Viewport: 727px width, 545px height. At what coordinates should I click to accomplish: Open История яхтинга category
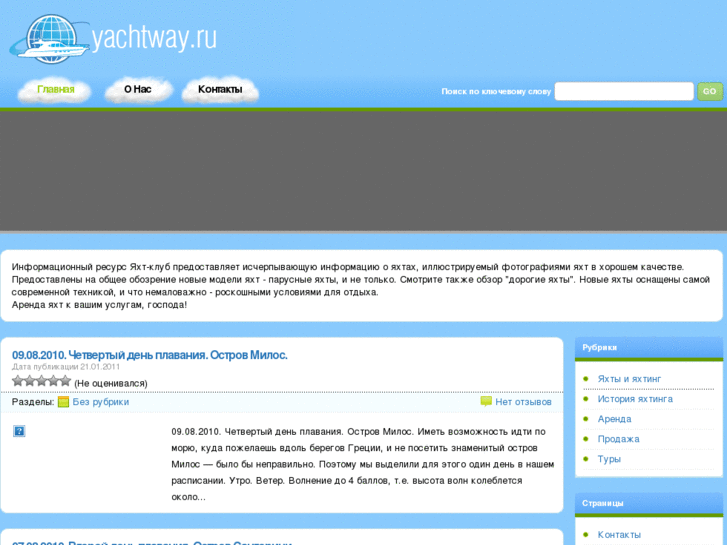[x=635, y=399]
